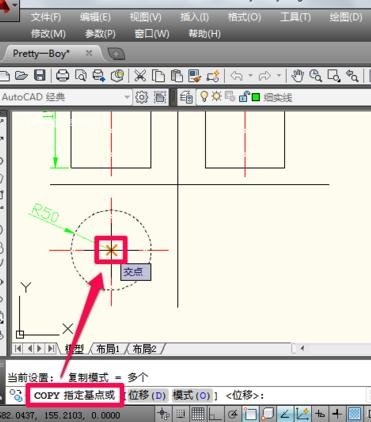Click the 3D Print toolbar icon
This screenshot has width=371, height=422.
pyautogui.click(x=117, y=76)
